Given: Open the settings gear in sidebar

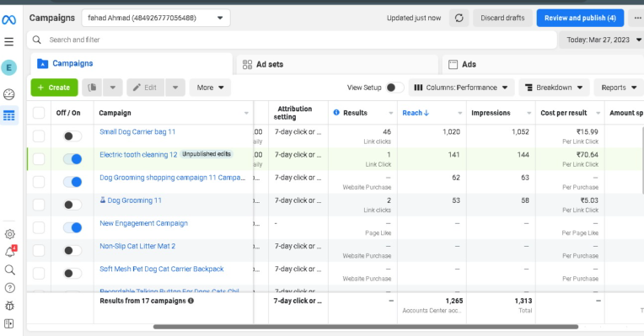Looking at the screenshot, I should [x=10, y=234].
